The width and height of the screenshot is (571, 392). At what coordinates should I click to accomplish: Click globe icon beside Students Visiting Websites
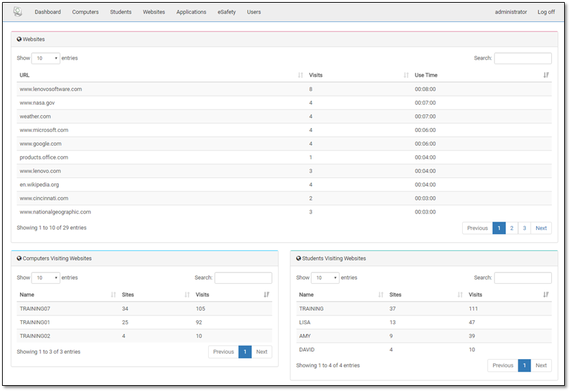click(299, 258)
